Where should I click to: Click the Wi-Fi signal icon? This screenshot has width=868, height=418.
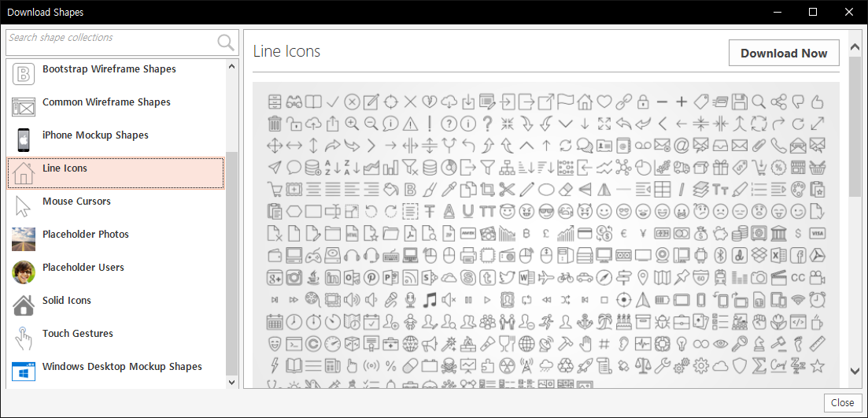point(798,300)
